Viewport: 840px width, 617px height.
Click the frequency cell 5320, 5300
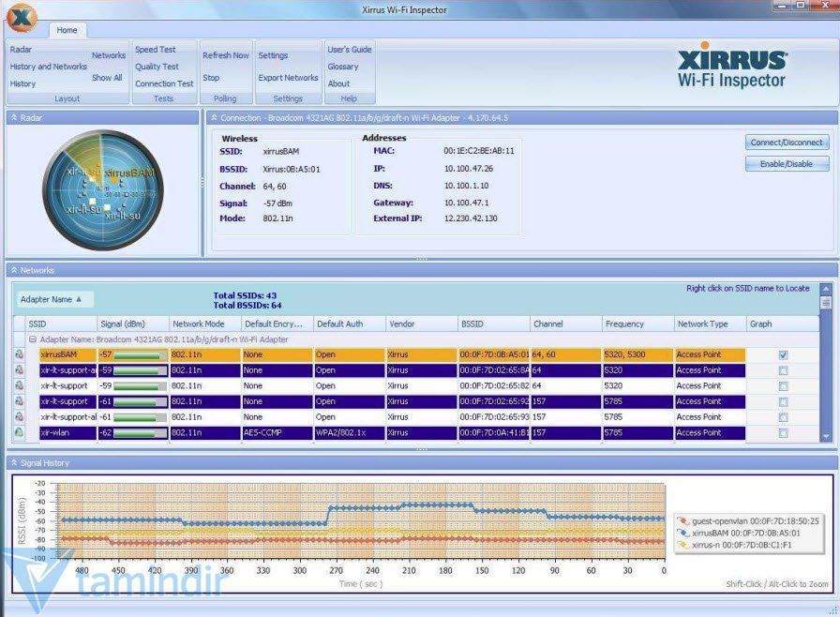[638, 354]
